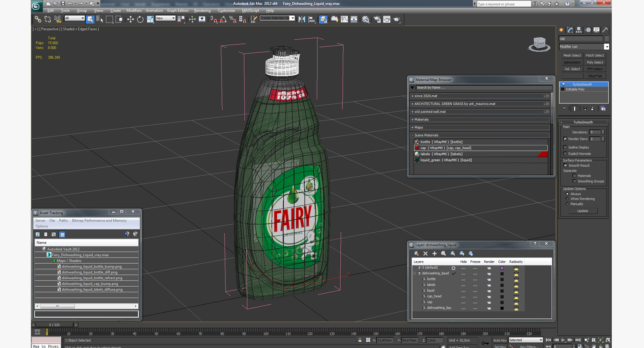Select the Manually update radio button
This screenshot has width=644, height=348.
point(567,204)
